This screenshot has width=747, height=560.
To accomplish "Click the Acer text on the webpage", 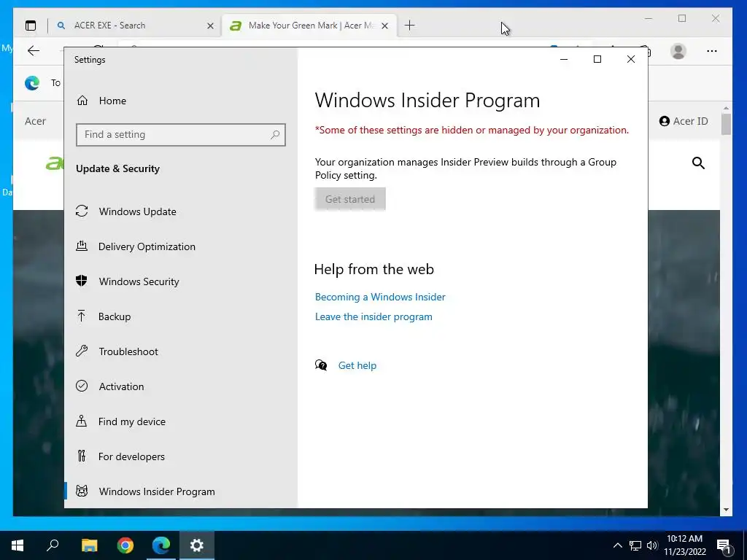I will [35, 121].
